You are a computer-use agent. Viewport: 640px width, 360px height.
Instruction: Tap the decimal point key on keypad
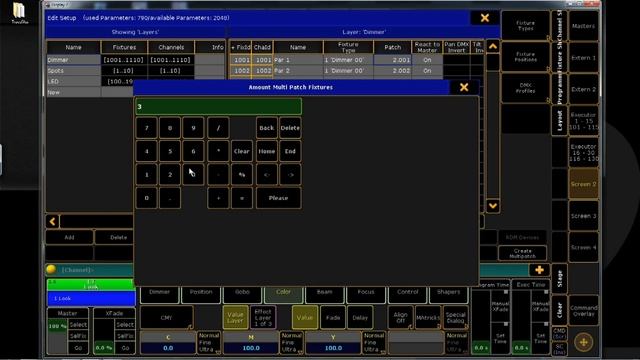[x=170, y=198]
